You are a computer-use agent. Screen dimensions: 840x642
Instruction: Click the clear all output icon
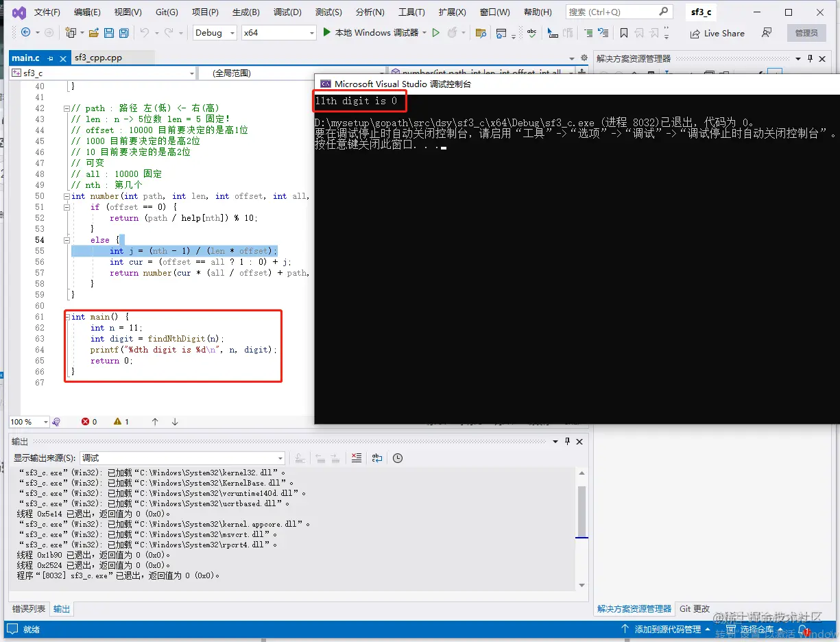click(356, 458)
